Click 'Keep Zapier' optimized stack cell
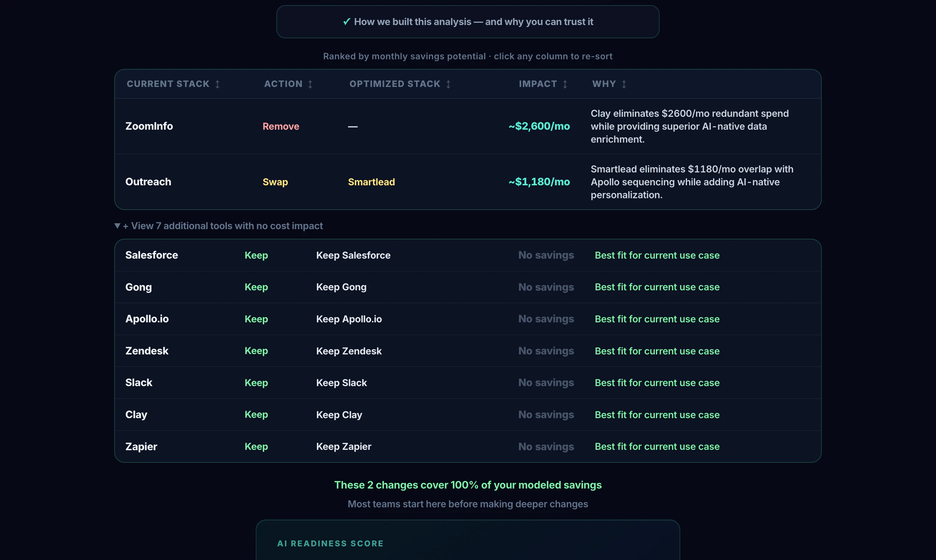Image resolution: width=936 pixels, height=560 pixels. pyautogui.click(x=343, y=447)
